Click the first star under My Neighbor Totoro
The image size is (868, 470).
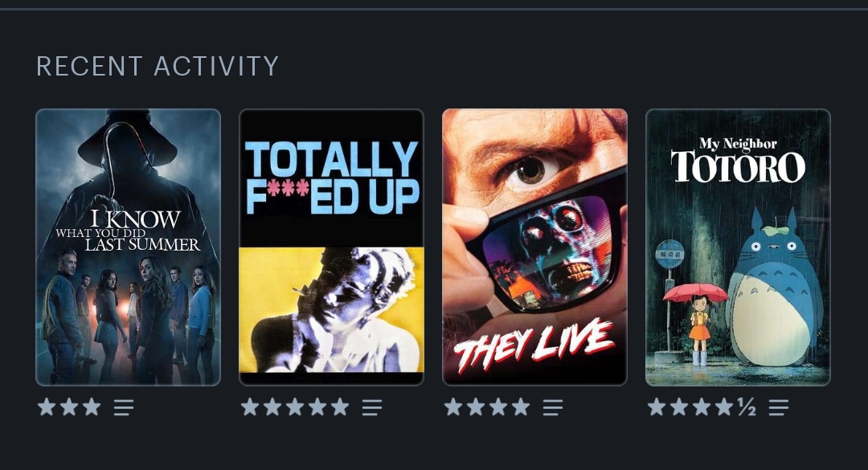pos(657,407)
